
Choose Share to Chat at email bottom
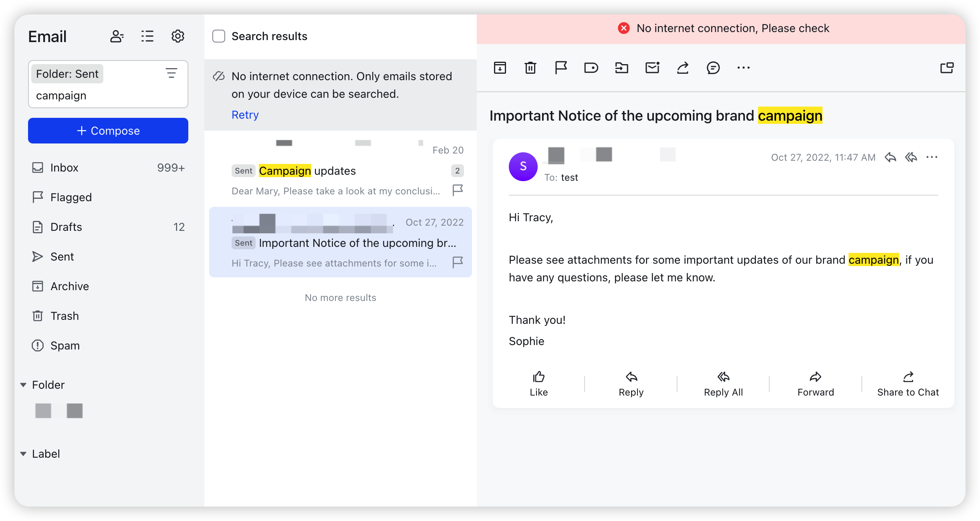907,384
